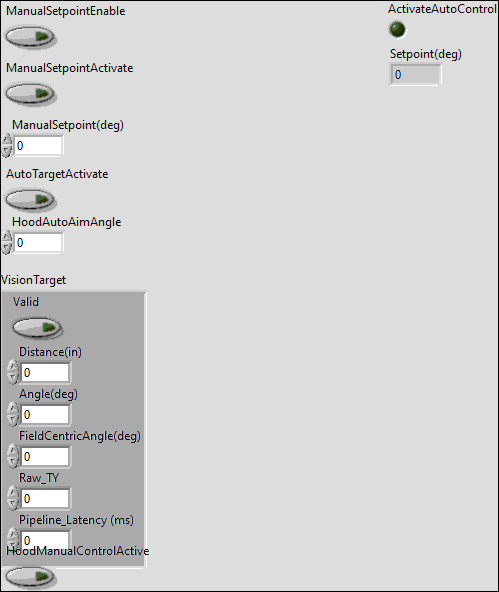
Task: Decrement HoodAutoAimAngle with down arrow
Action: click(7, 248)
